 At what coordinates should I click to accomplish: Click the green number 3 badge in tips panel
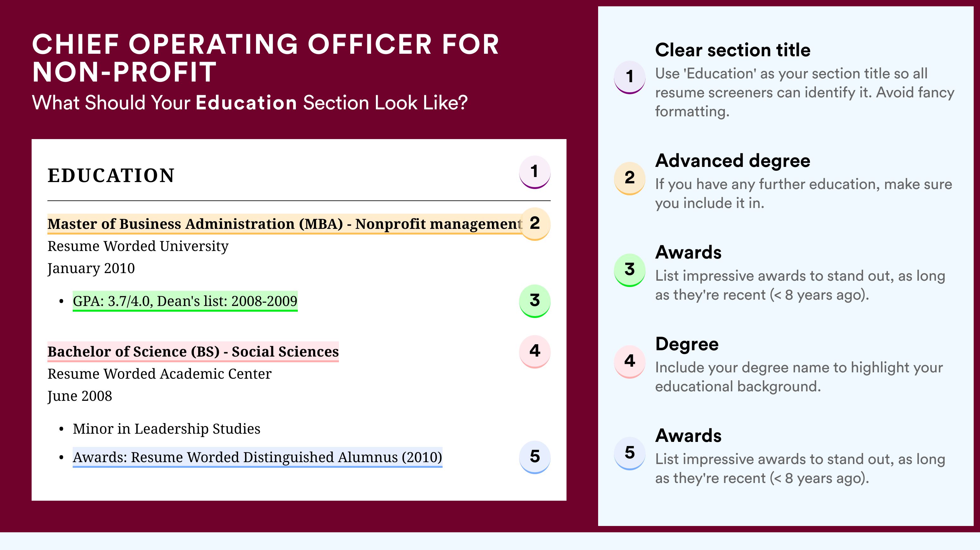click(x=629, y=269)
